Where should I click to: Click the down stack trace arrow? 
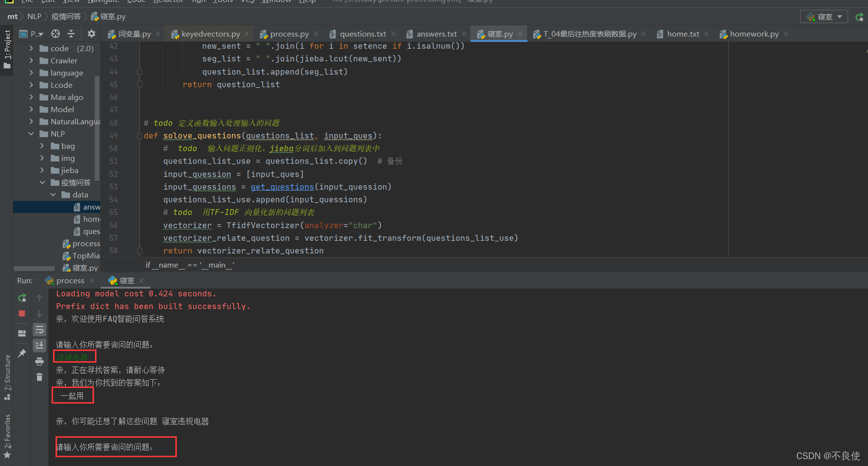[39, 314]
